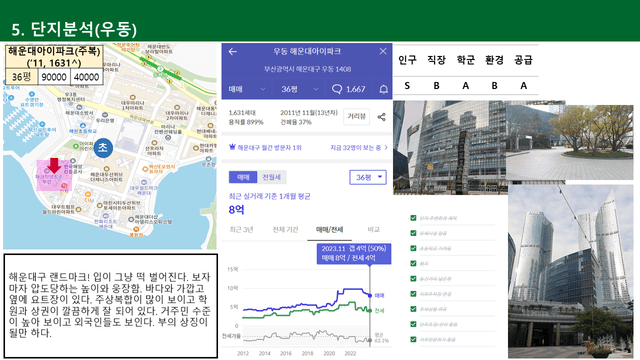Click the 대우트럼프 월드마린아파트 marker
640x360 pixels.
coord(79,209)
